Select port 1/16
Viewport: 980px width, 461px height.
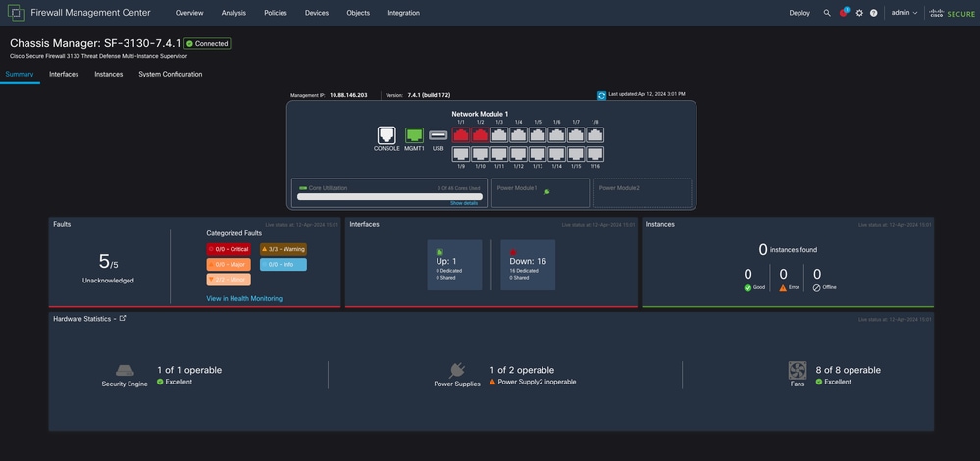click(x=595, y=154)
